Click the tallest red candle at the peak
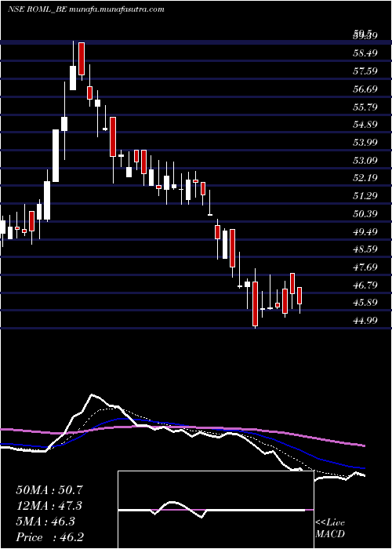 [x=82, y=59]
